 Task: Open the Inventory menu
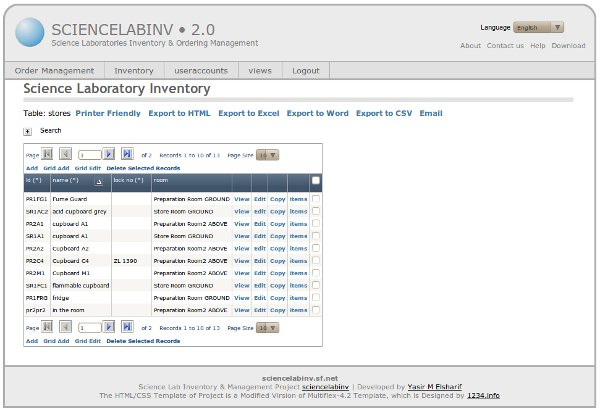(134, 71)
